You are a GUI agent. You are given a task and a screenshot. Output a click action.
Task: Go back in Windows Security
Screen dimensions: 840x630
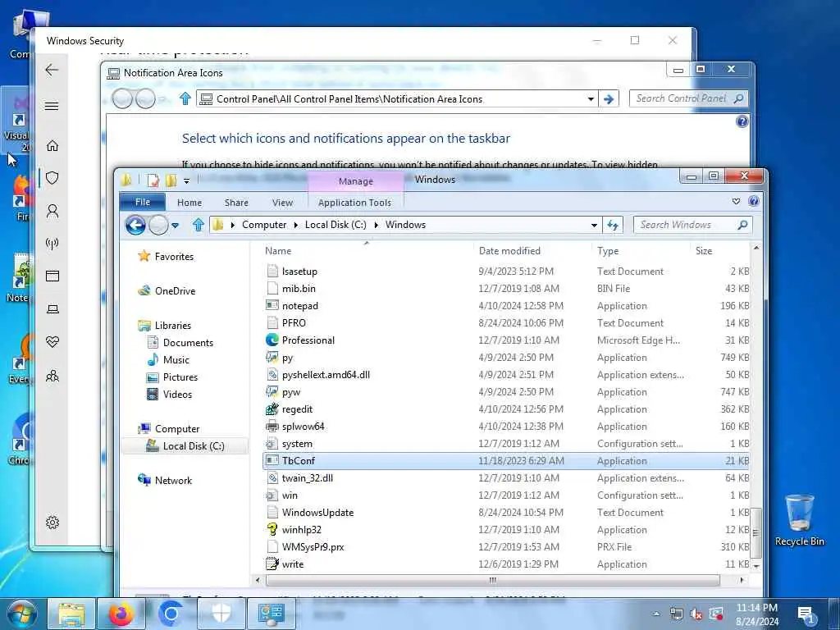(x=52, y=70)
